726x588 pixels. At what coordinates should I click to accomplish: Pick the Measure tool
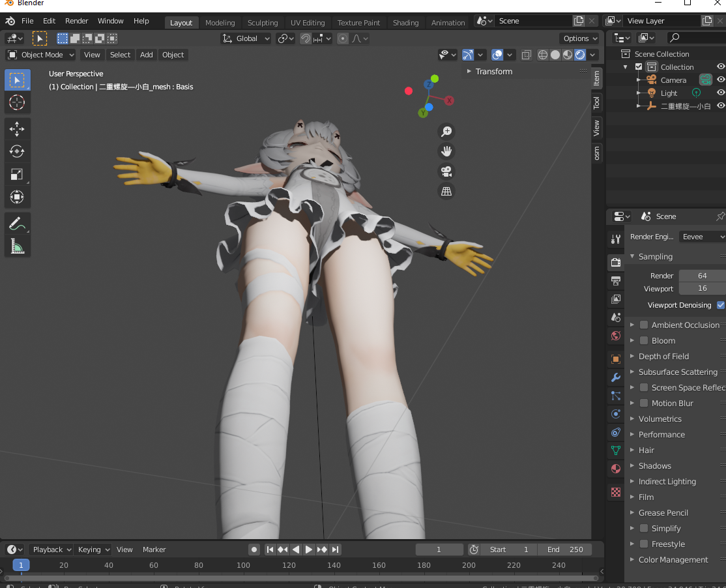point(17,246)
